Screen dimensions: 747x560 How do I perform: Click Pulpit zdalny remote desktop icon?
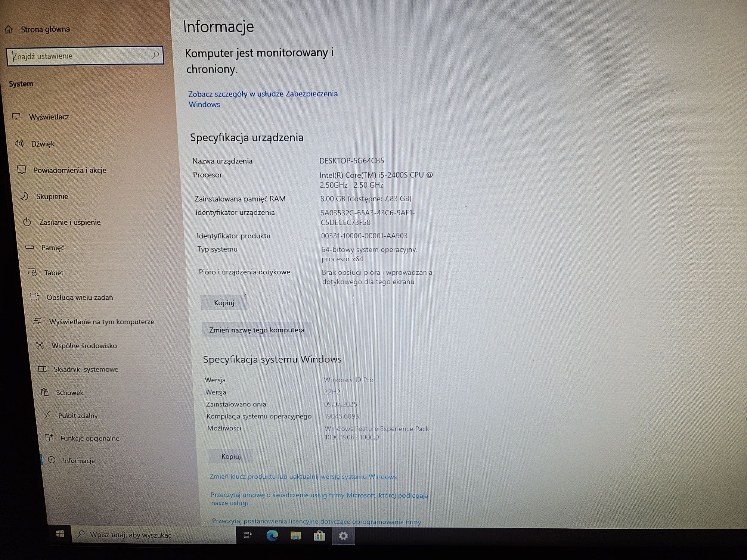pyautogui.click(x=47, y=415)
